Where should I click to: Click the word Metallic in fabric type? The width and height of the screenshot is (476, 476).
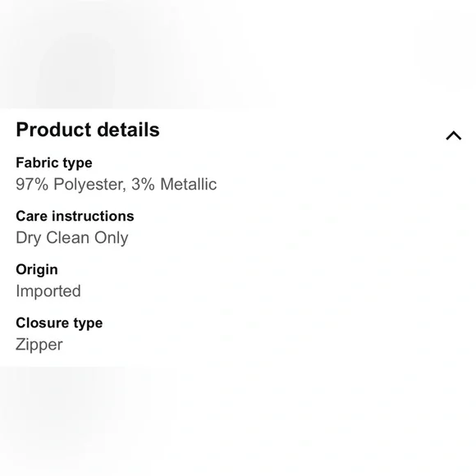pyautogui.click(x=189, y=185)
